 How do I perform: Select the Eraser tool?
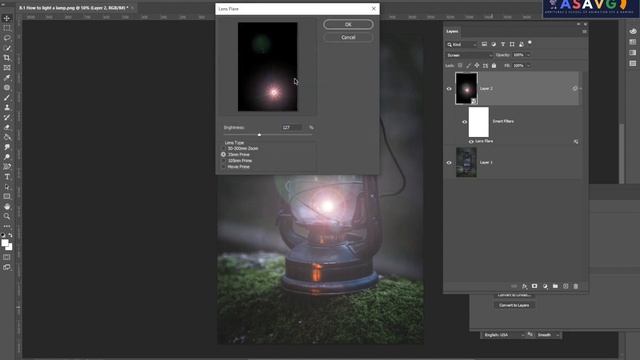(7, 127)
